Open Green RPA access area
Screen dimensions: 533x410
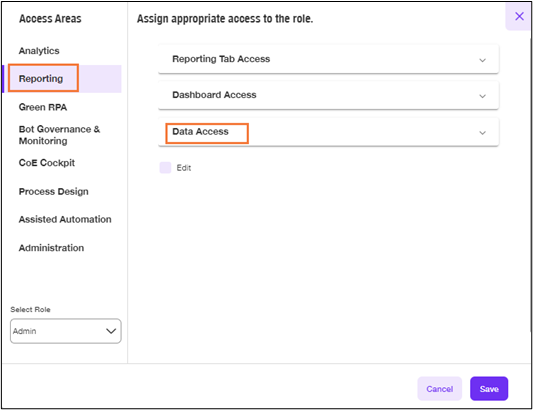point(43,107)
